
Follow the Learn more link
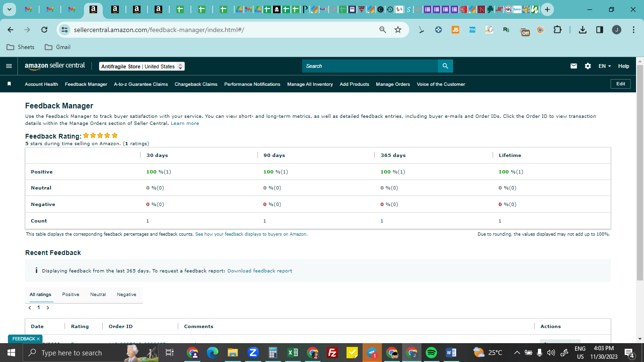click(x=185, y=123)
